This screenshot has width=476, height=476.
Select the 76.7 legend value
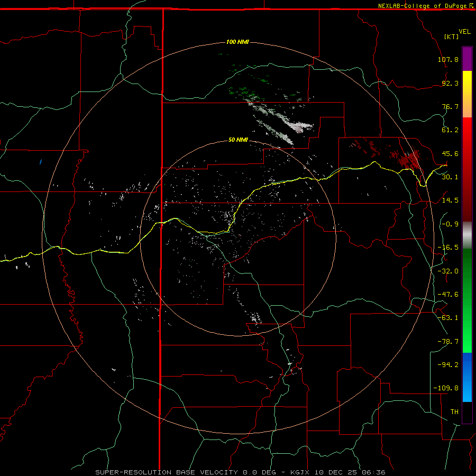[x=450, y=106]
